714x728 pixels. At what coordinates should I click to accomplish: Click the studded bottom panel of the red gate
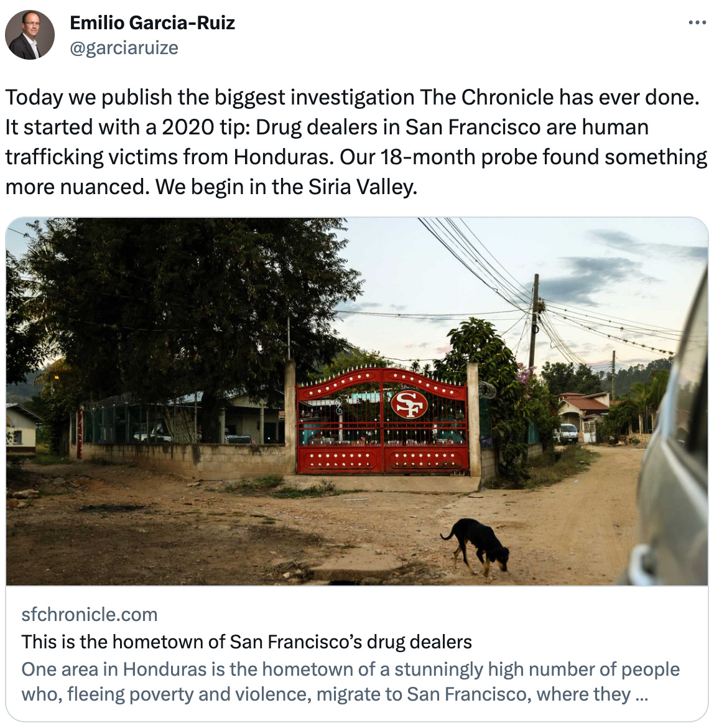click(x=382, y=460)
